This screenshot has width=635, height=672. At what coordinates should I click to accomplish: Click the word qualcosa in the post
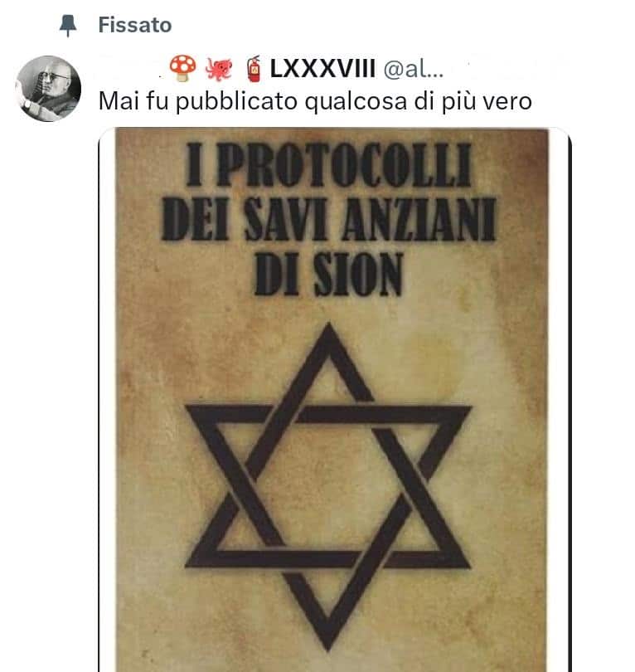click(356, 102)
